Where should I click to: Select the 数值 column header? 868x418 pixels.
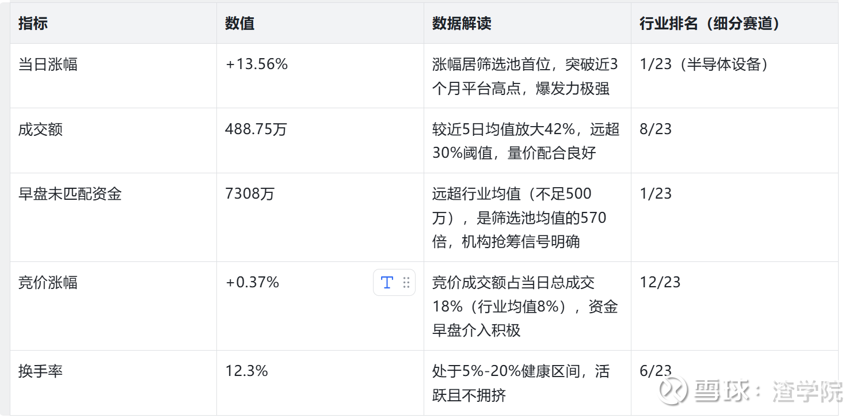pos(239,24)
